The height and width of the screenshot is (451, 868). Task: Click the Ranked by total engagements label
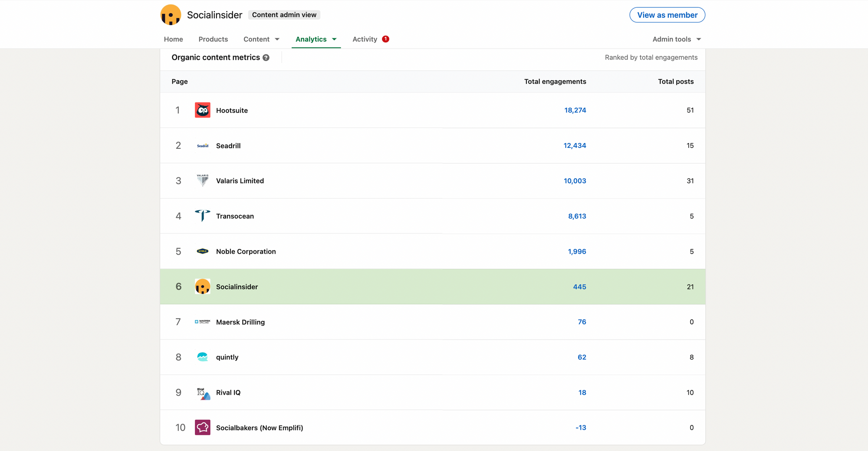(x=651, y=57)
